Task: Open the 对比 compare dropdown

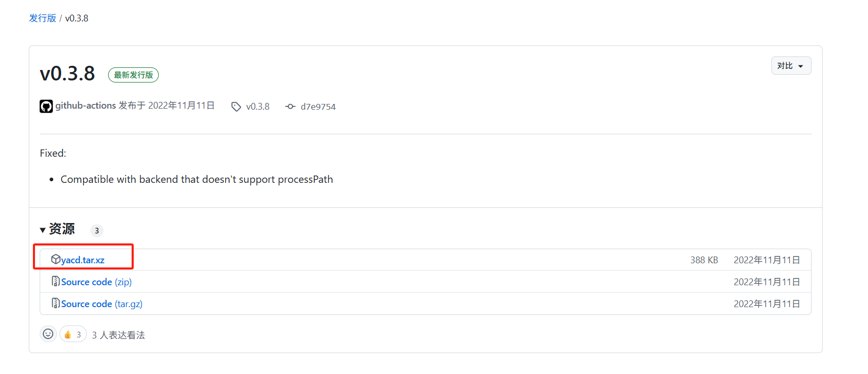Action: (791, 66)
